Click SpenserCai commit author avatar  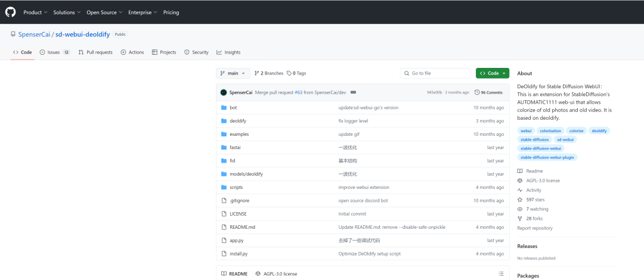[224, 92]
